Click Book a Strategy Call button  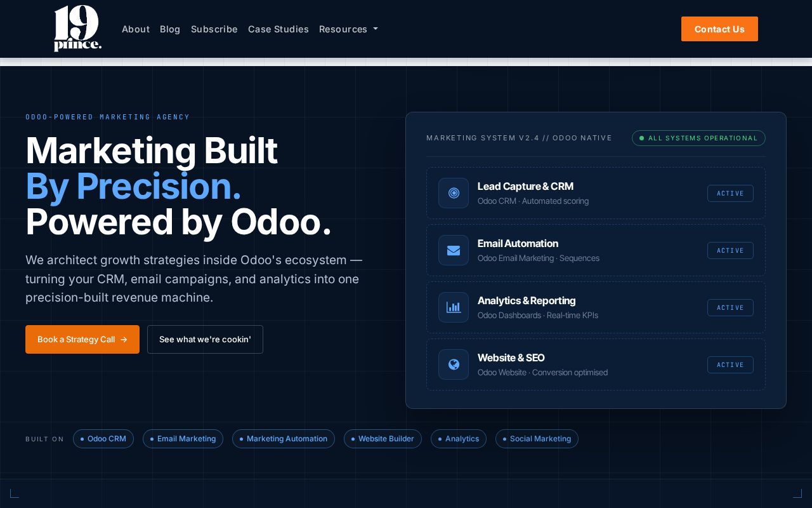pyautogui.click(x=82, y=340)
